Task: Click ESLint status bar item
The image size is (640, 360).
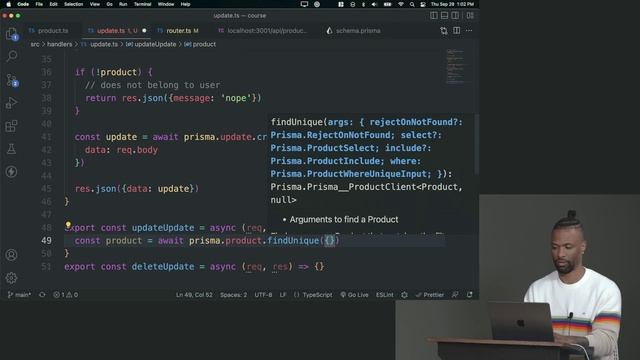Action: click(x=384, y=295)
